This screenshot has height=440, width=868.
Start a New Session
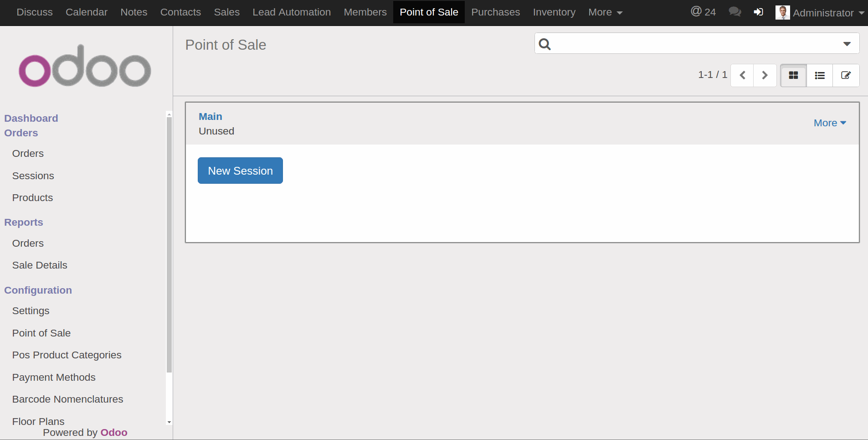[x=240, y=171]
